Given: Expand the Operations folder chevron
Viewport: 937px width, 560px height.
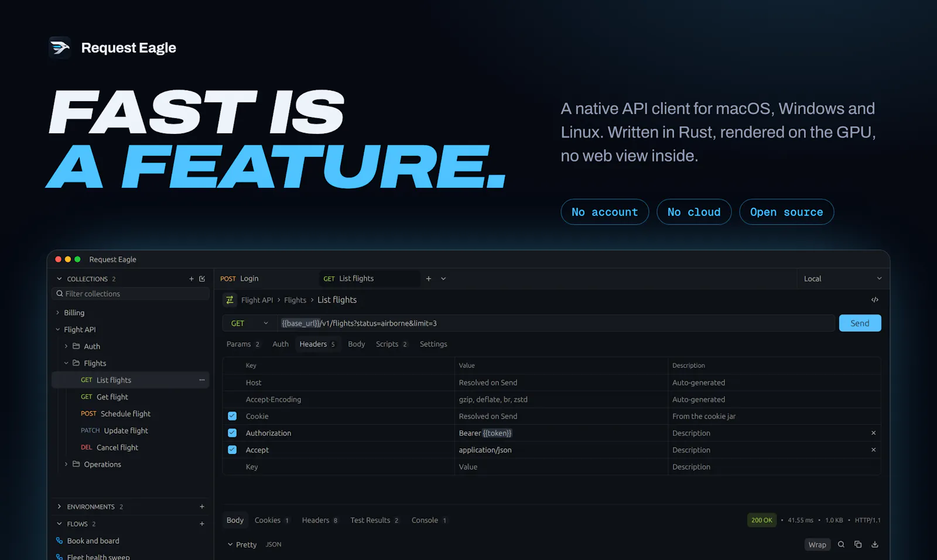Looking at the screenshot, I should click(66, 464).
